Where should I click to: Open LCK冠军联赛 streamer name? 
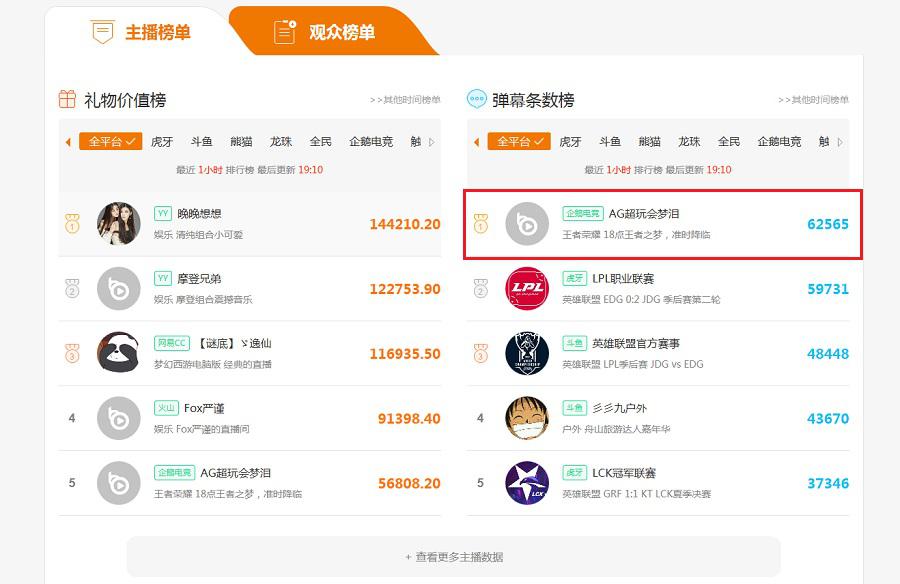(624, 473)
